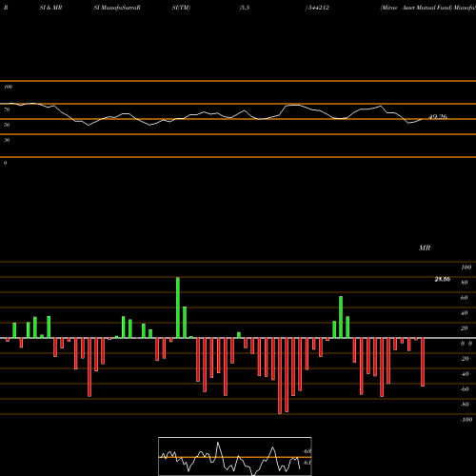Click the mini chart label 68

307,451
